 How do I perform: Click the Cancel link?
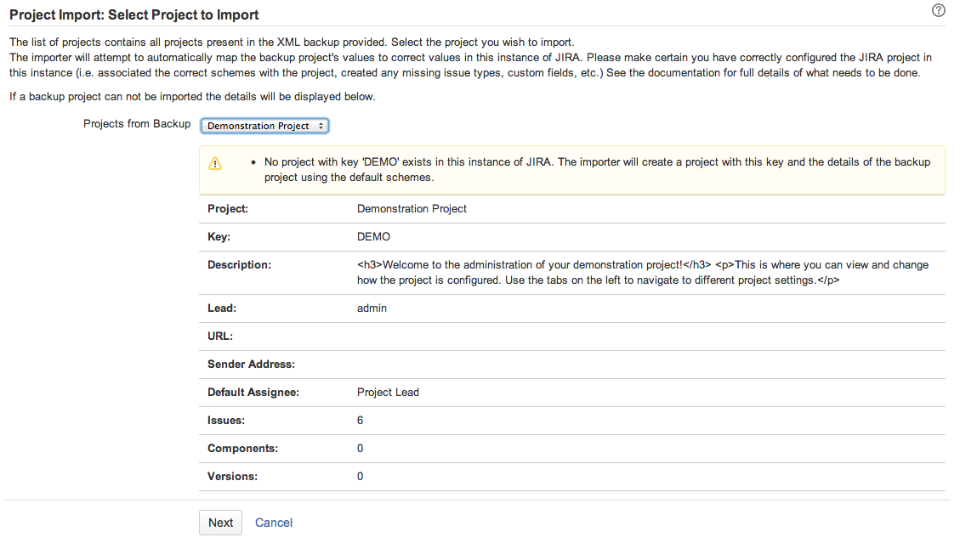(274, 523)
